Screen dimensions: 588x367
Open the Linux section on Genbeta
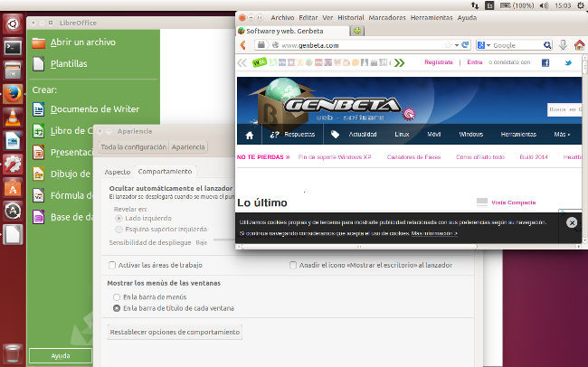[x=402, y=134]
